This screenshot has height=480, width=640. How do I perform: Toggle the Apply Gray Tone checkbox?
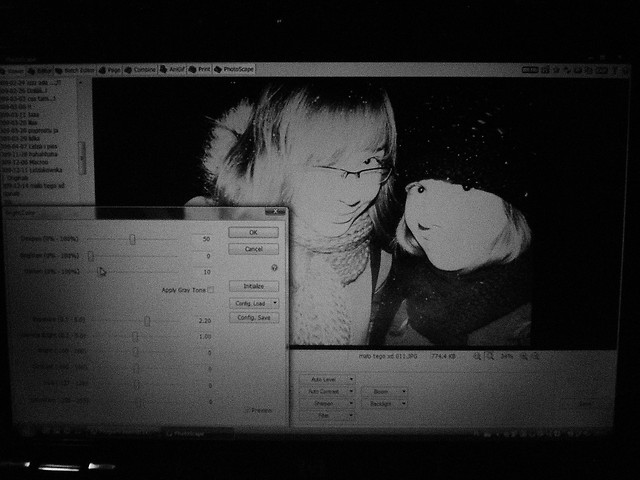(211, 290)
